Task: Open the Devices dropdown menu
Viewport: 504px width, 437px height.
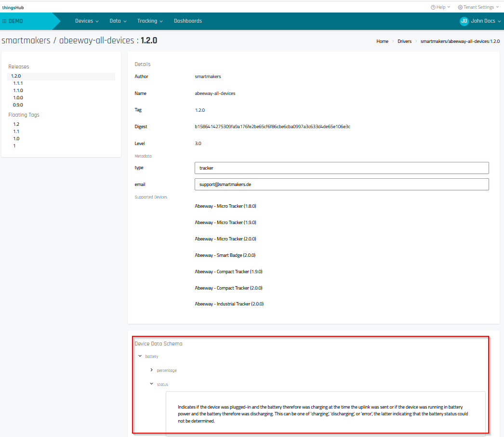Action: [x=87, y=21]
